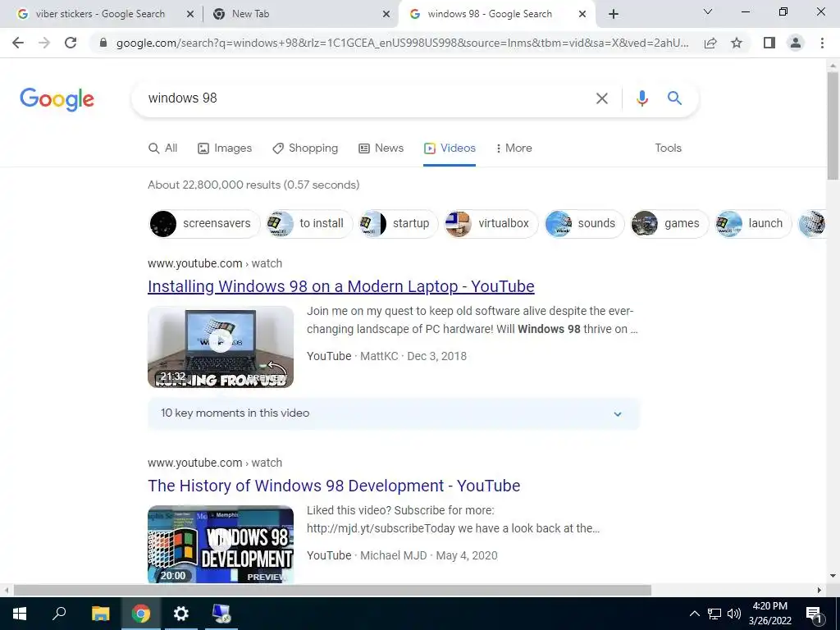Click the padlock site info icon
Image resolution: width=840 pixels, height=630 pixels.
(103, 43)
